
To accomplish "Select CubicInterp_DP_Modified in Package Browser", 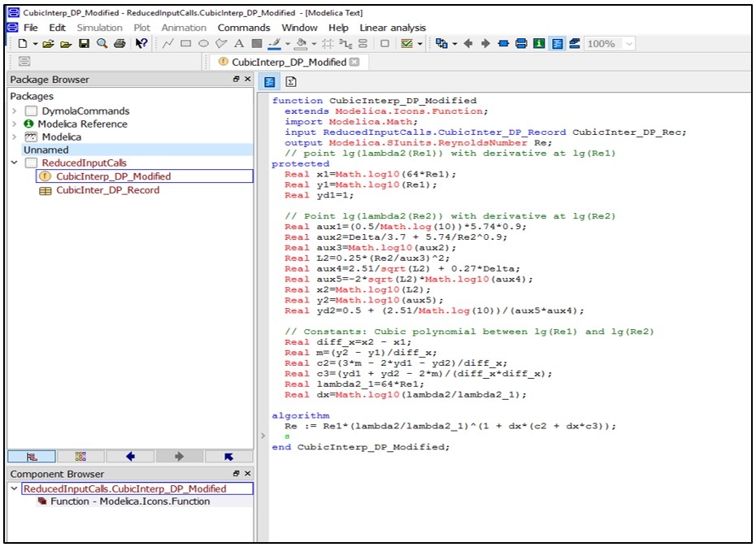I will click(x=113, y=176).
